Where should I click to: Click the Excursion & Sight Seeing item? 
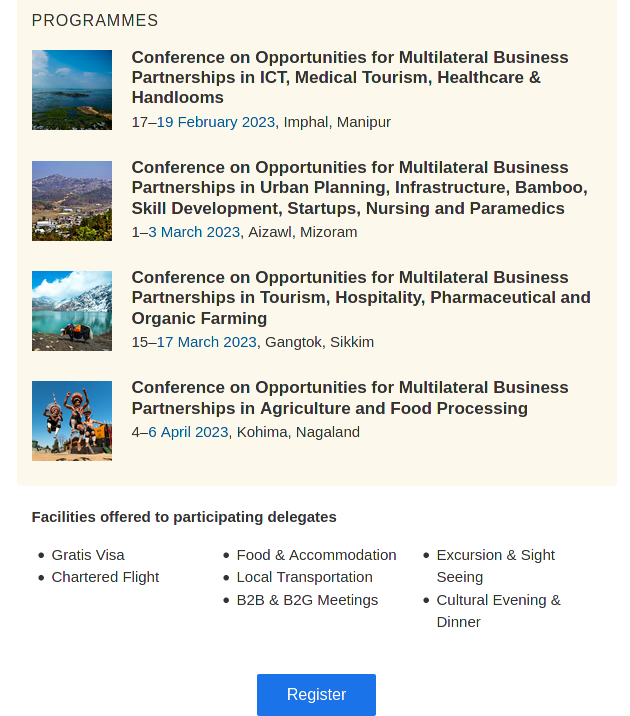point(495,566)
